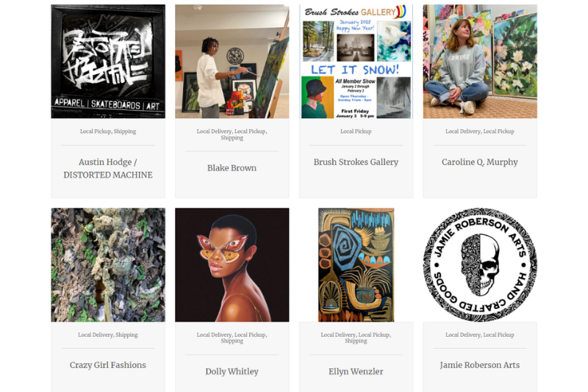The height and width of the screenshot is (392, 588).
Task: Visit the Jamie Roberson Arts name link
Action: (480, 365)
